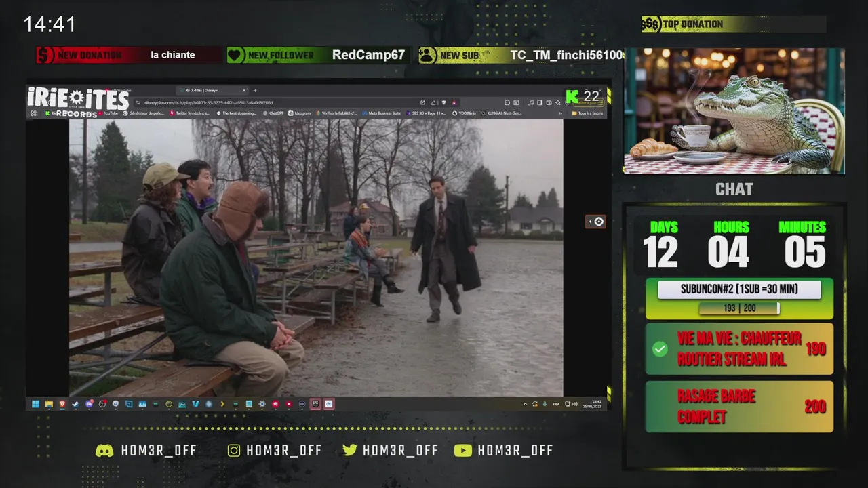The width and height of the screenshot is (868, 488).
Task: Click the YouTube icon beside HOM3R_OFF
Action: click(x=463, y=450)
